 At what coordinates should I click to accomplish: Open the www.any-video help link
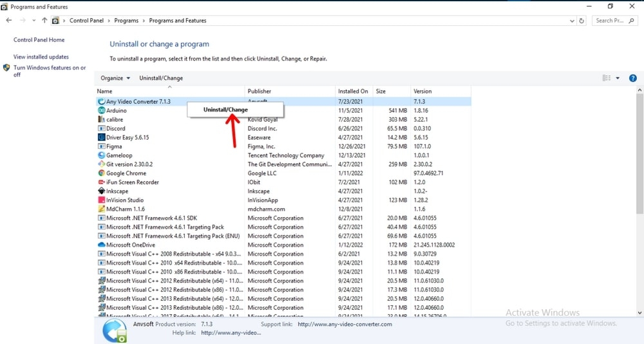point(231,332)
